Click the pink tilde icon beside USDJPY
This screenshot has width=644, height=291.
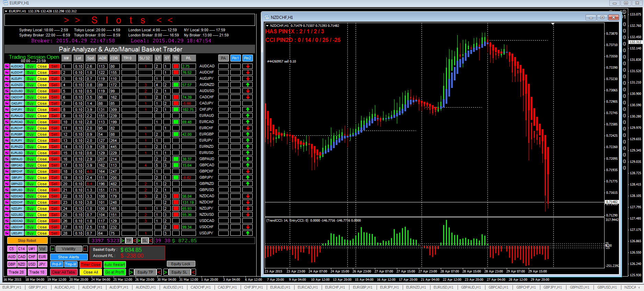[7, 233]
